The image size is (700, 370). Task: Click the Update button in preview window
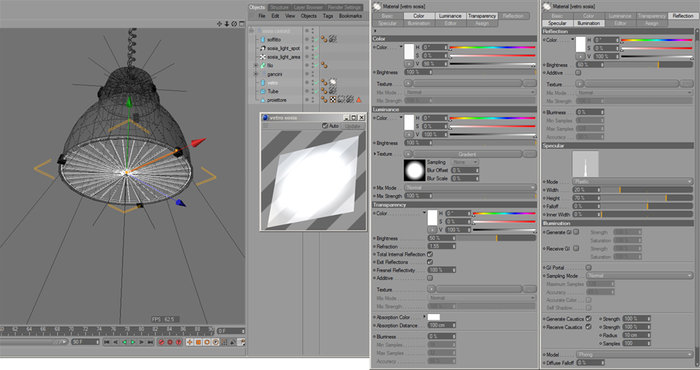[352, 126]
